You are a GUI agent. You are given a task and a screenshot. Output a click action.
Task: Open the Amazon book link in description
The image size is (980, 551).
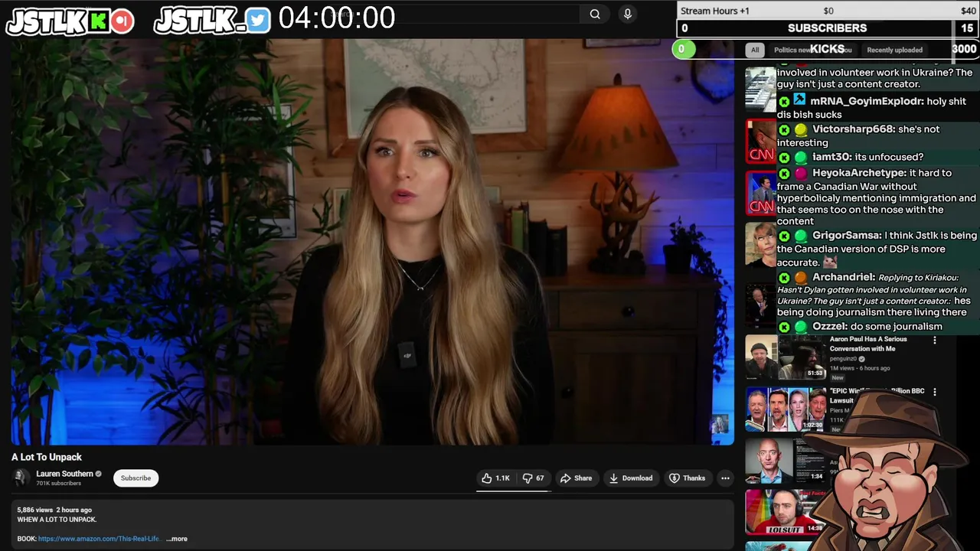pyautogui.click(x=99, y=539)
